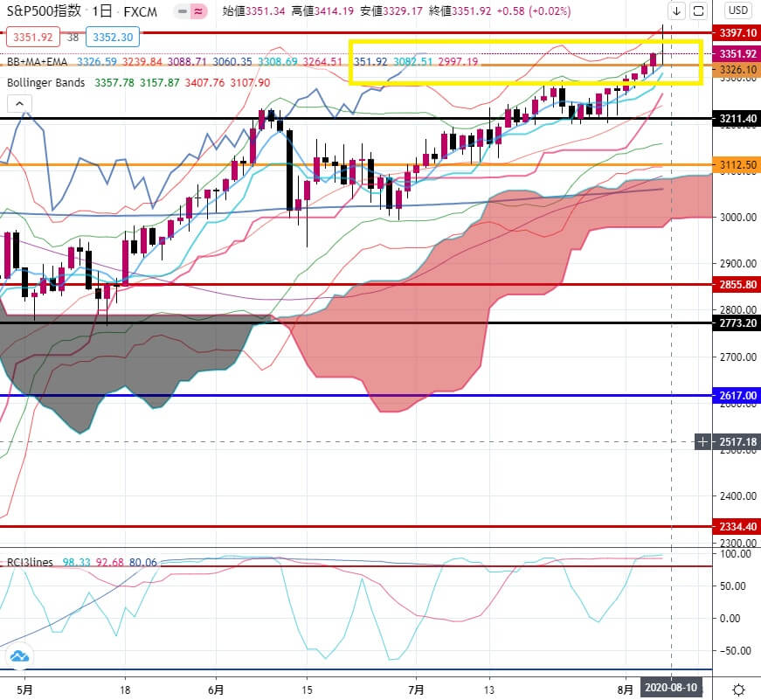The width and height of the screenshot is (761, 700).
Task: Click the FXCM exchange label
Action: pyautogui.click(x=141, y=11)
